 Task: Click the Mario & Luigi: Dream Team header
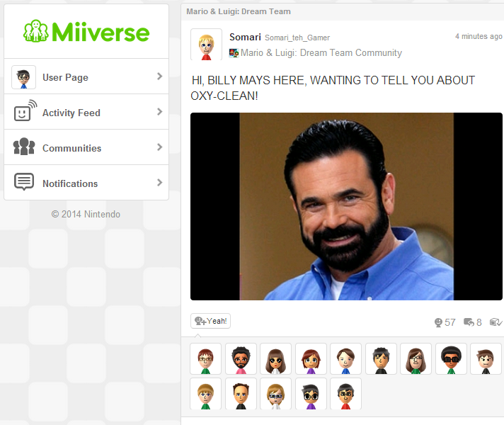point(238,11)
